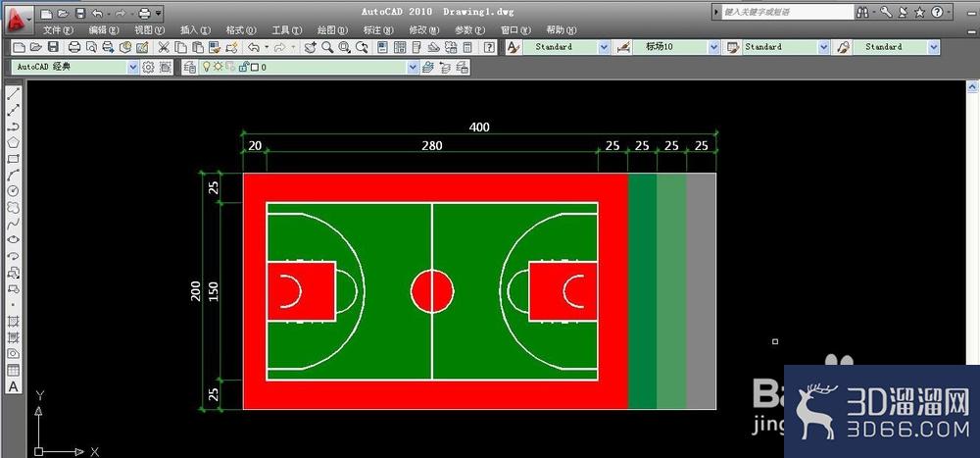Click the Pan realtime hand icon
Screen dimensions: 980x458
[x=311, y=47]
